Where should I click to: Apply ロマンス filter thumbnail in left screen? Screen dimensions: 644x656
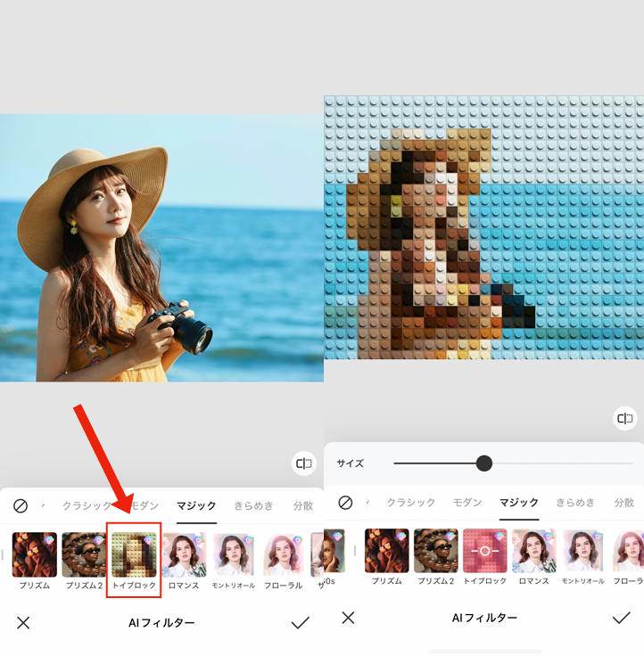184,554
